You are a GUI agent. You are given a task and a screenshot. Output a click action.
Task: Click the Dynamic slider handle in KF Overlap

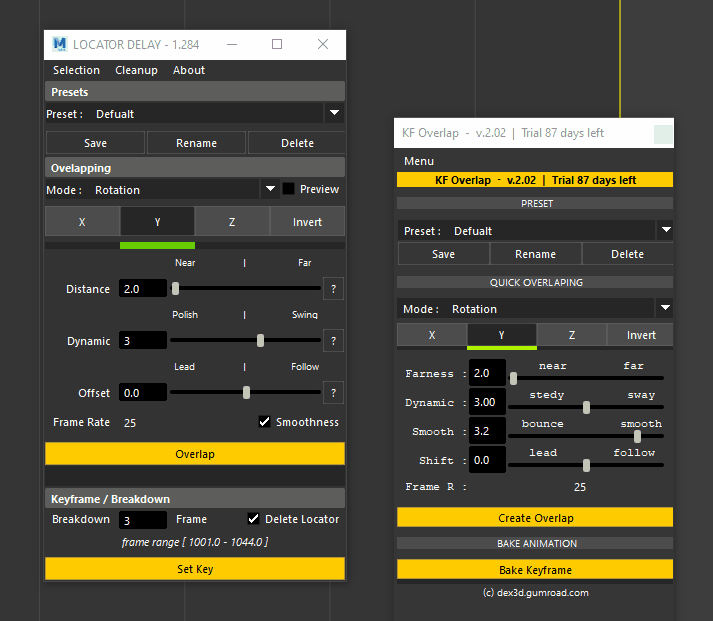(587, 407)
